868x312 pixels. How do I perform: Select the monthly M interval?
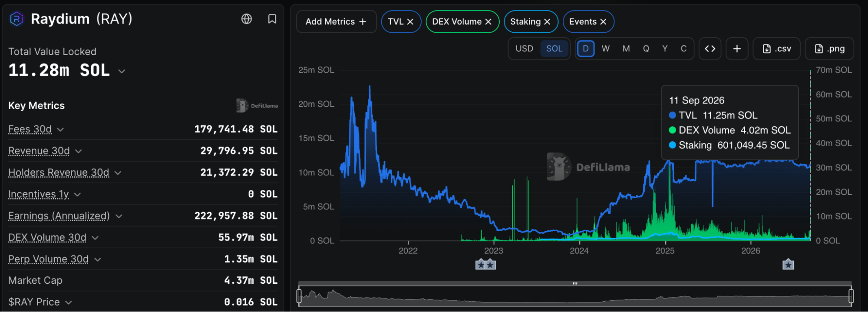coord(626,49)
